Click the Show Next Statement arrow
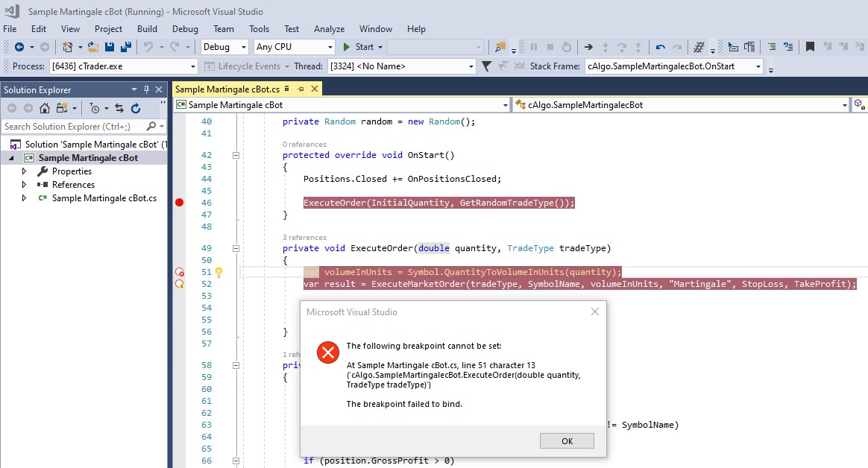This screenshot has width=868, height=468. click(x=588, y=47)
